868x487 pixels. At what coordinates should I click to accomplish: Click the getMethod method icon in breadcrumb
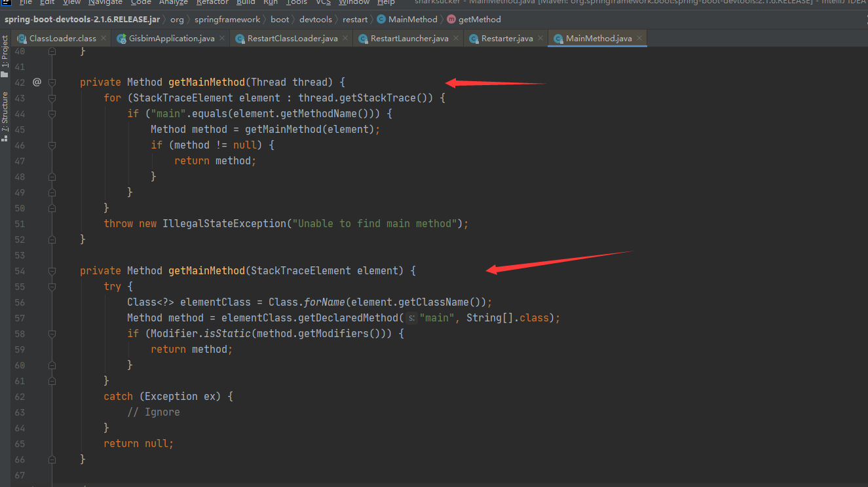point(450,19)
